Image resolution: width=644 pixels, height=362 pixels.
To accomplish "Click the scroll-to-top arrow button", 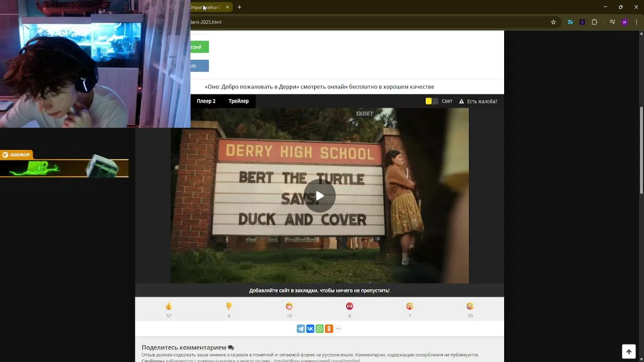I will click(x=629, y=352).
